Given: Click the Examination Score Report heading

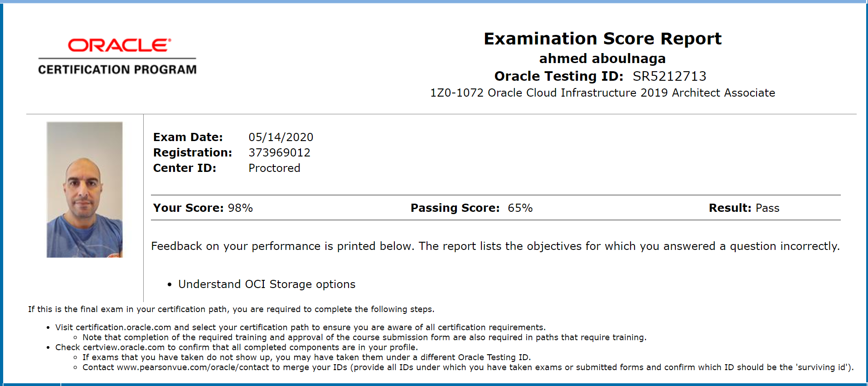Looking at the screenshot, I should tap(602, 39).
